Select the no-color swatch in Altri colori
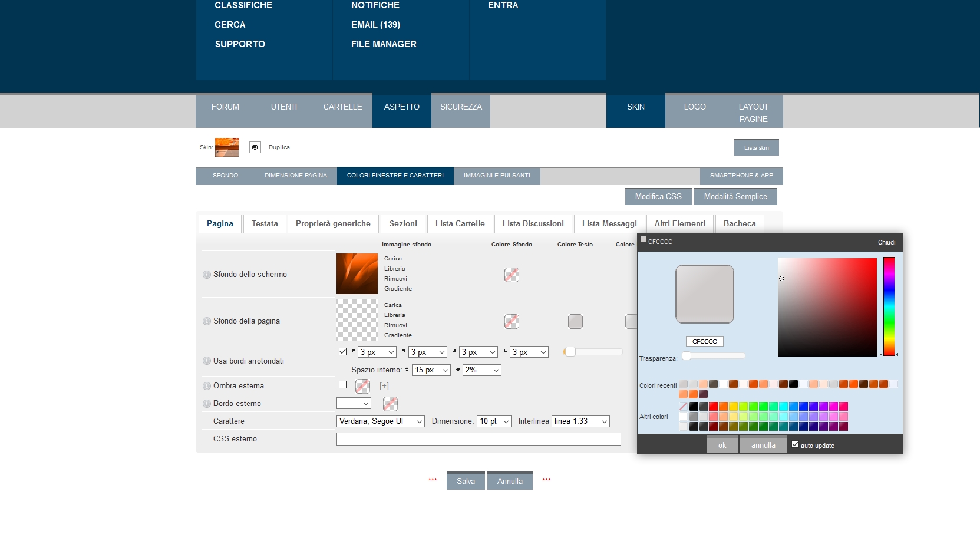The width and height of the screenshot is (980, 554). click(x=683, y=406)
